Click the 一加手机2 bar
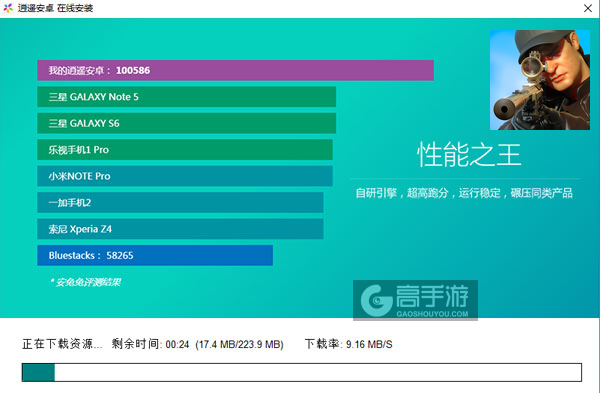 tap(180, 202)
